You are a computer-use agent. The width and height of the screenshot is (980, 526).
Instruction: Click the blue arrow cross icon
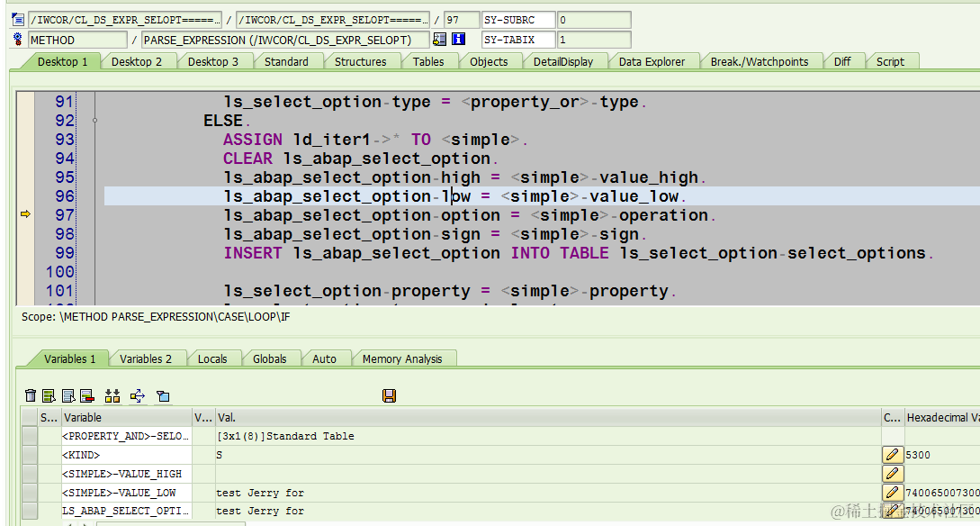(138, 395)
